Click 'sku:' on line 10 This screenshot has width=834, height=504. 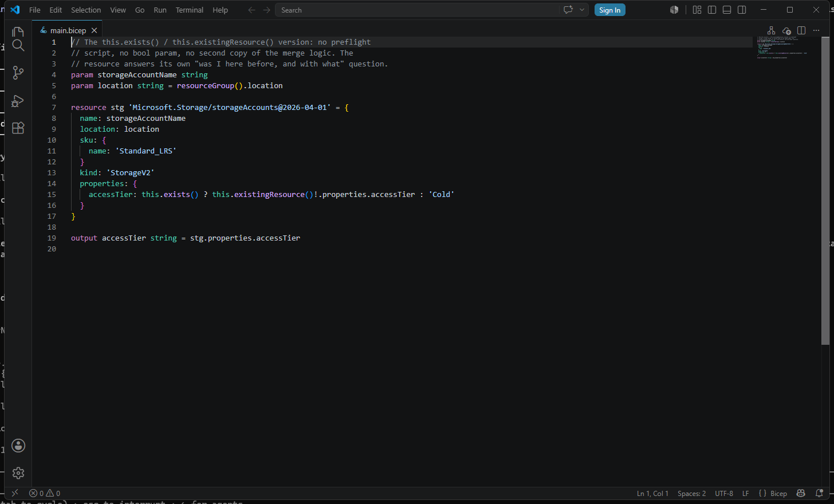(89, 140)
